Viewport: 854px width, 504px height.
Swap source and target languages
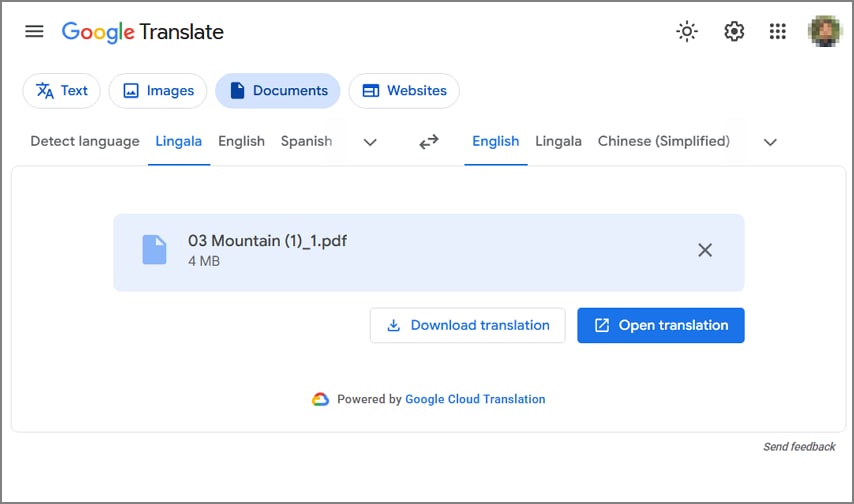click(x=429, y=142)
